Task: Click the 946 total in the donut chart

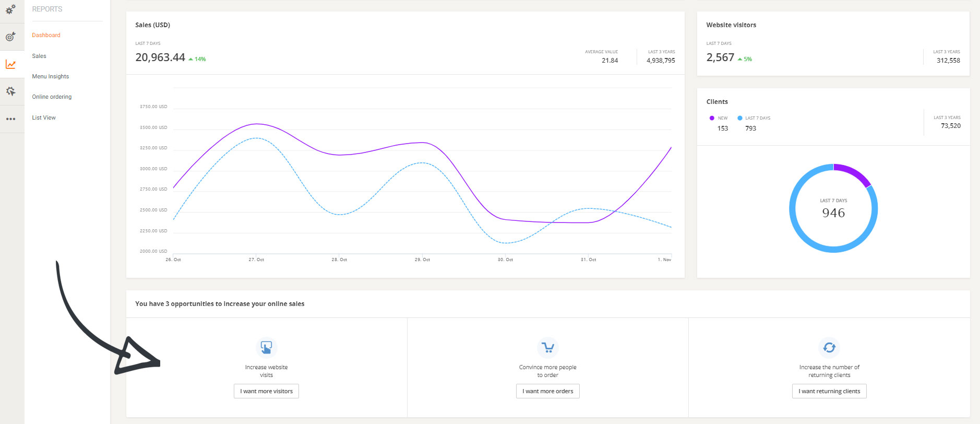Action: (x=833, y=213)
